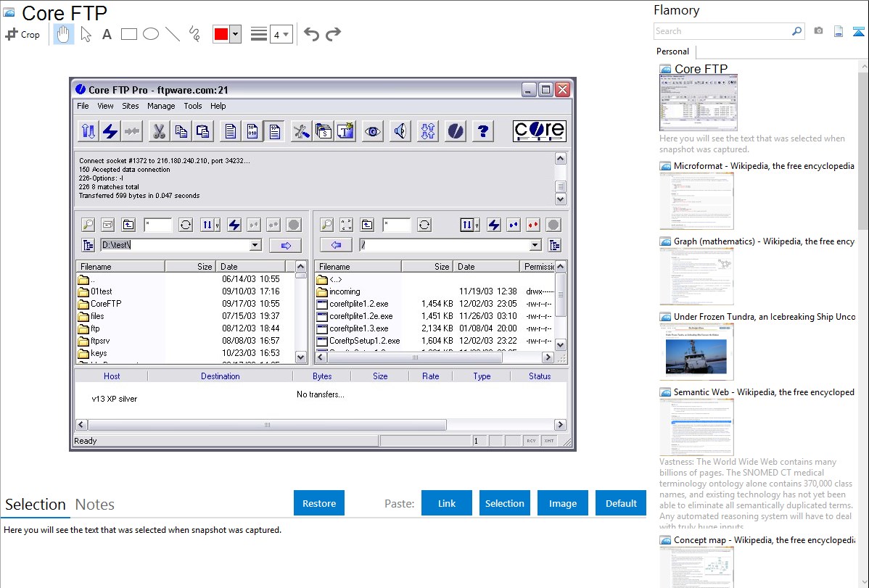Viewport: 869px width, 588px height.
Task: Click the binary 010 transfer mode icon
Action: [x=252, y=131]
